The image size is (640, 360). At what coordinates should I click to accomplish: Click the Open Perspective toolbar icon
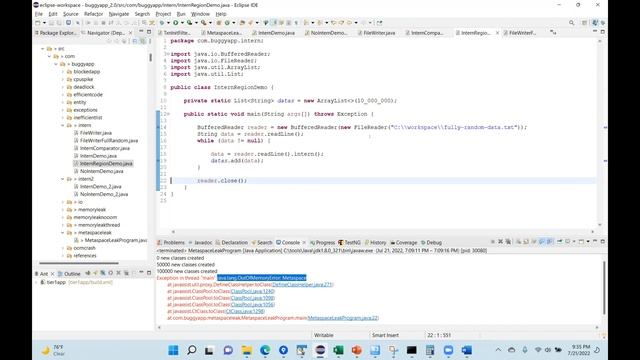tap(584, 23)
